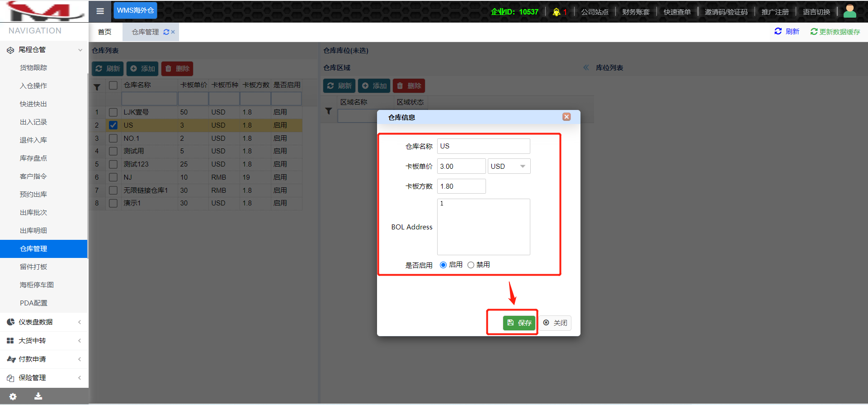This screenshot has width=868, height=405.
Task: Click the filter funnel icon in 仓库区域 grid
Action: pyautogui.click(x=329, y=111)
